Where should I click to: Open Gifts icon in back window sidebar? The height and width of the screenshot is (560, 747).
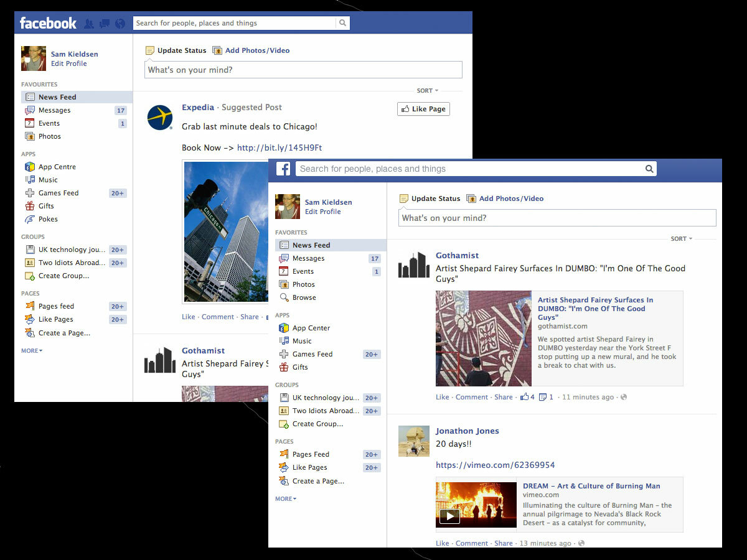[x=30, y=206]
